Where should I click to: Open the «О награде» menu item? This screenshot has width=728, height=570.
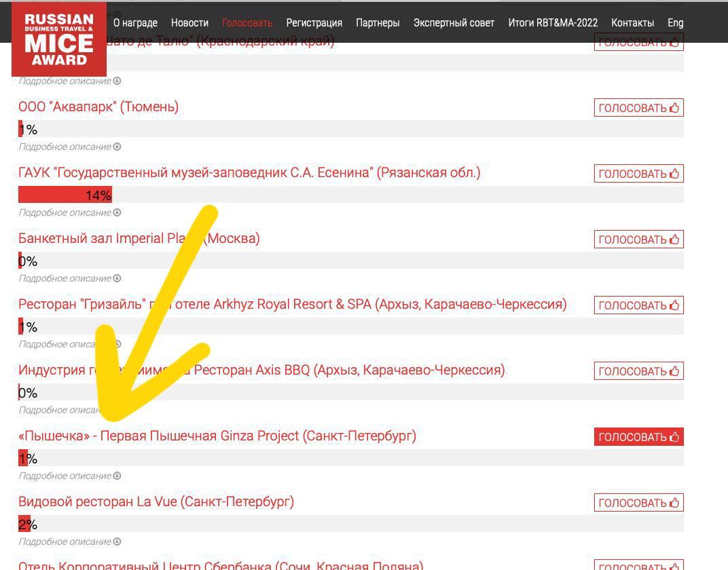click(x=136, y=22)
